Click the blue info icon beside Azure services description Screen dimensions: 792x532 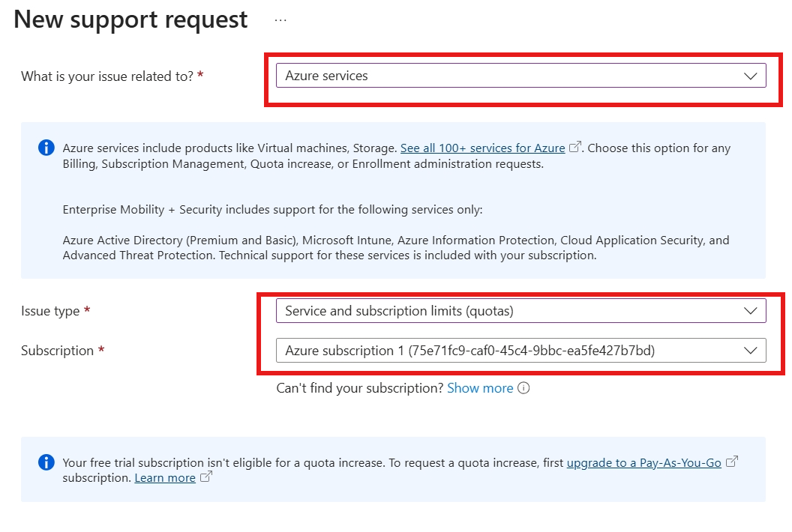pos(46,148)
